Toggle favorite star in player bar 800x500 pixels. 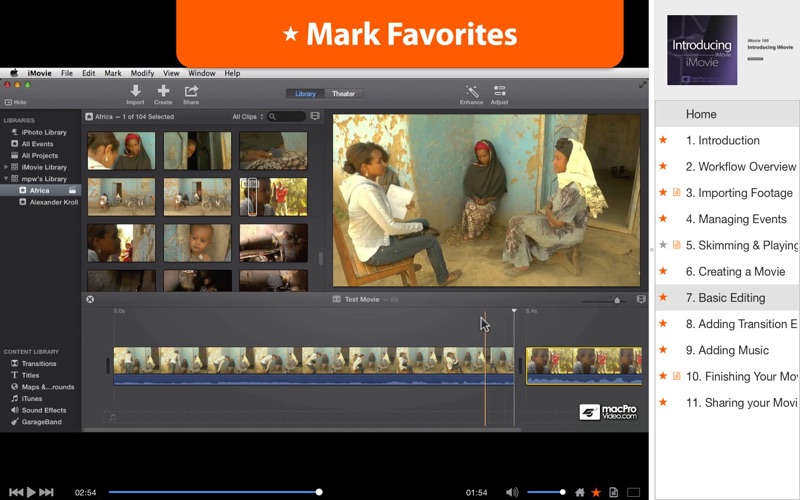pos(595,492)
